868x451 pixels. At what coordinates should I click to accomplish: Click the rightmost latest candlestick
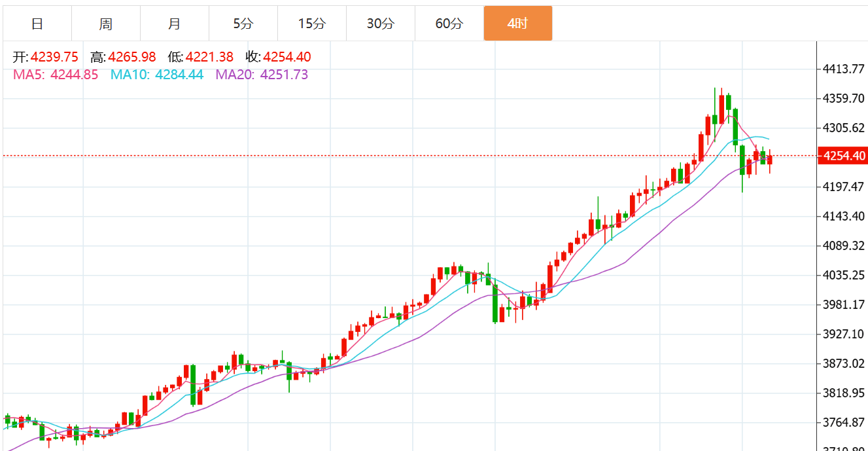[x=770, y=160]
